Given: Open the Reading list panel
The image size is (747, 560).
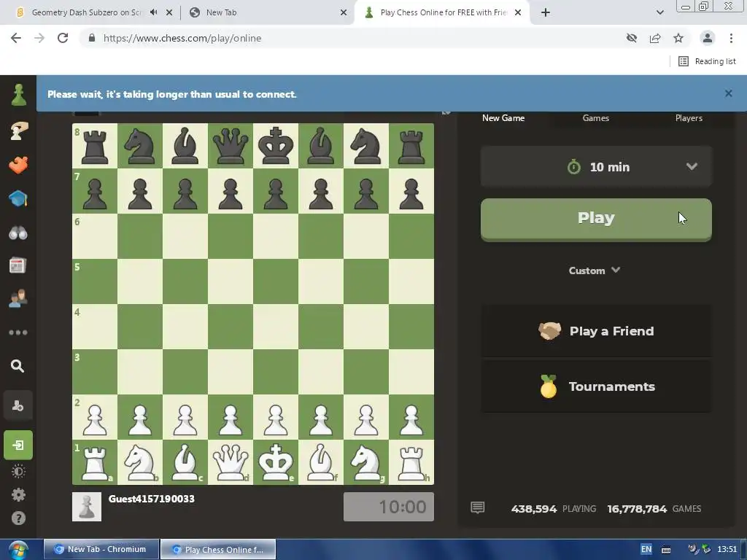Looking at the screenshot, I should click(707, 61).
